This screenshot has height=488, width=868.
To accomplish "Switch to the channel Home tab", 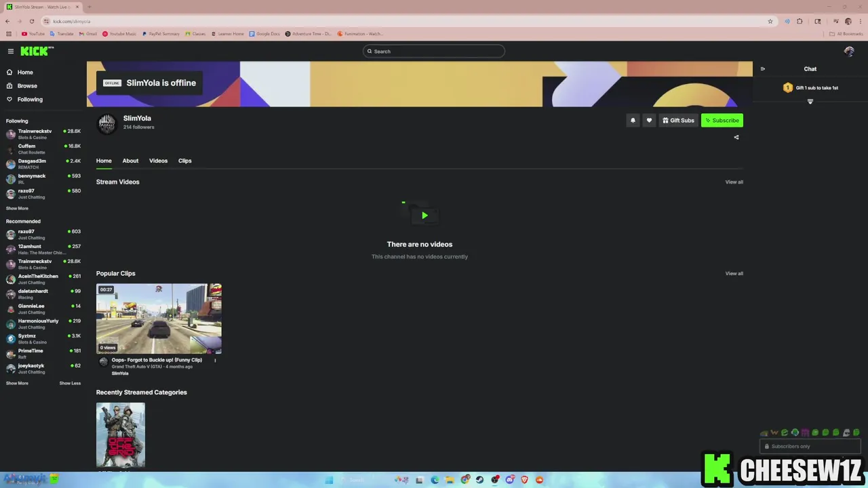I will tap(104, 161).
